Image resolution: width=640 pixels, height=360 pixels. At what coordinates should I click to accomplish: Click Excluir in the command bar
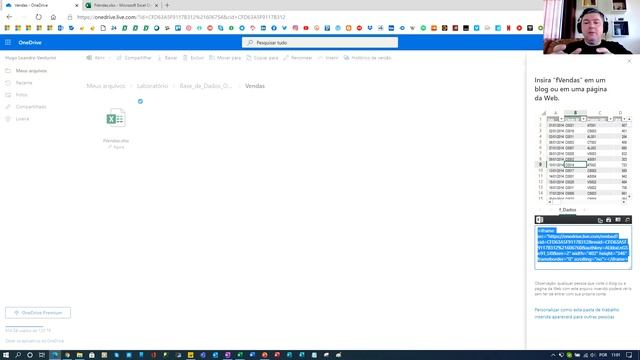[193, 58]
